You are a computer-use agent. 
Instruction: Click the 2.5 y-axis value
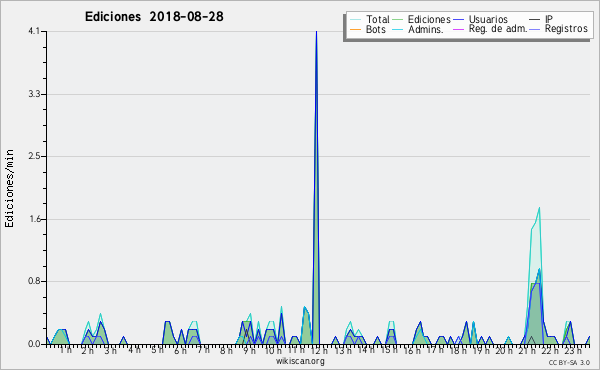34,156
